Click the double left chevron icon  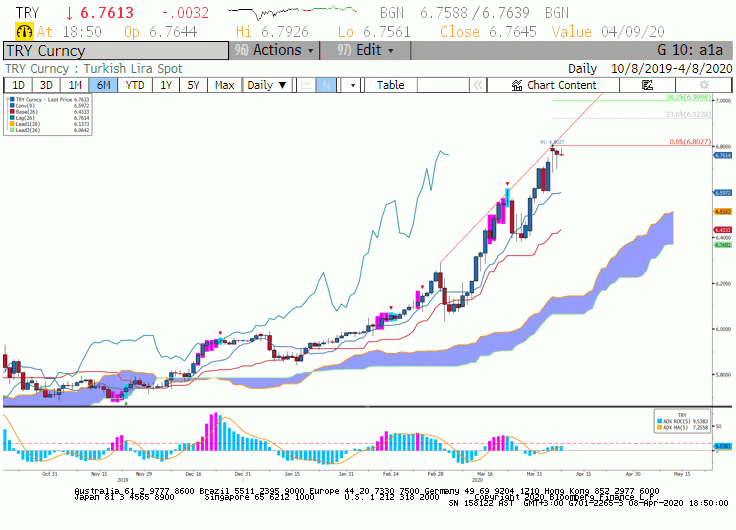coord(478,85)
